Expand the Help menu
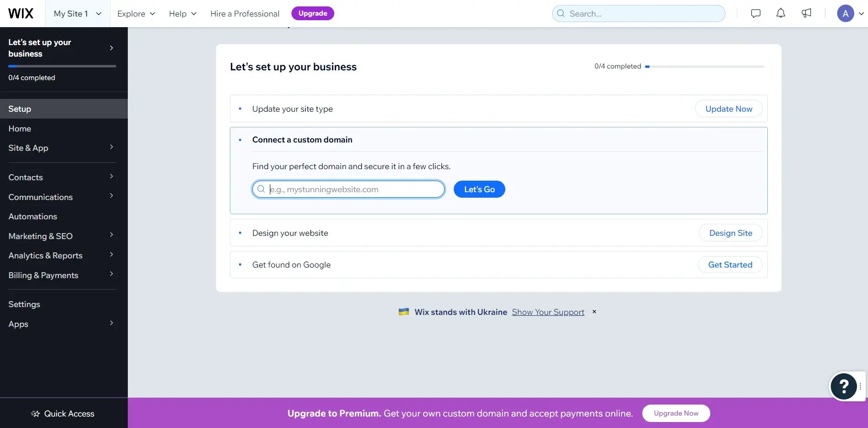Image resolution: width=868 pixels, height=428 pixels. point(183,13)
